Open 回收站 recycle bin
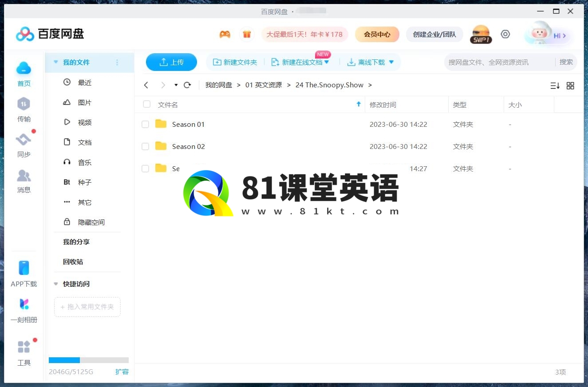The width and height of the screenshot is (588, 387). point(73,262)
